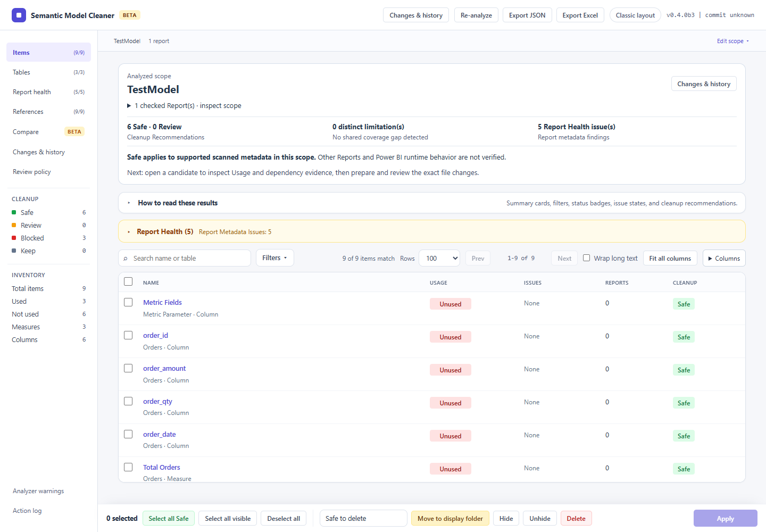The image size is (766, 532).
Task: Open the Compare beta tab
Action: point(48,132)
